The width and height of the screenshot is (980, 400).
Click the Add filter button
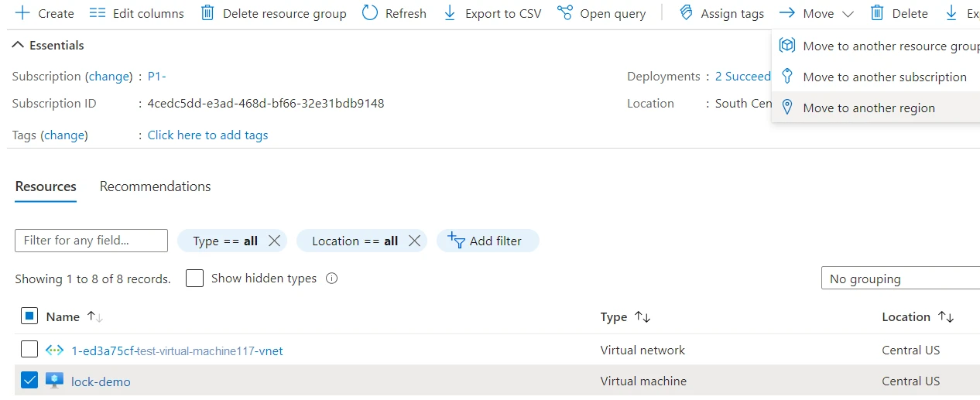pyautogui.click(x=488, y=241)
